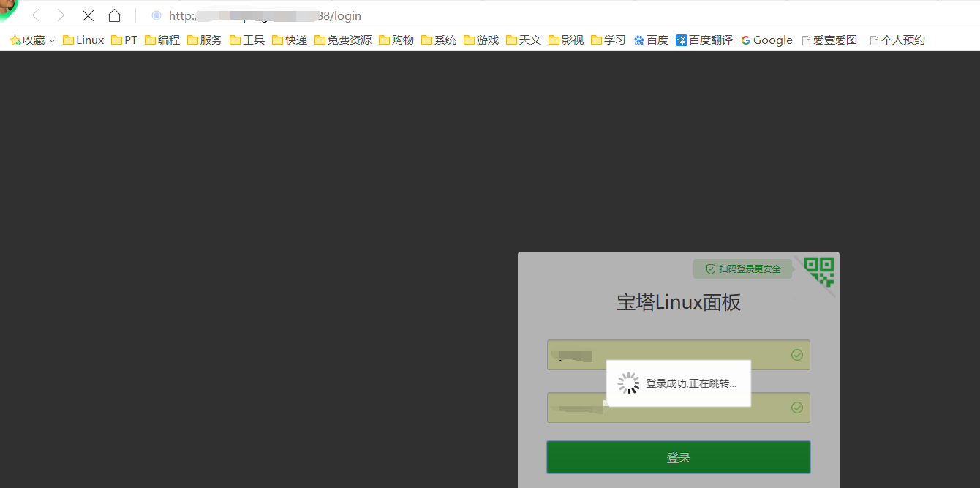Open the 系统 bookmark folder

(439, 40)
